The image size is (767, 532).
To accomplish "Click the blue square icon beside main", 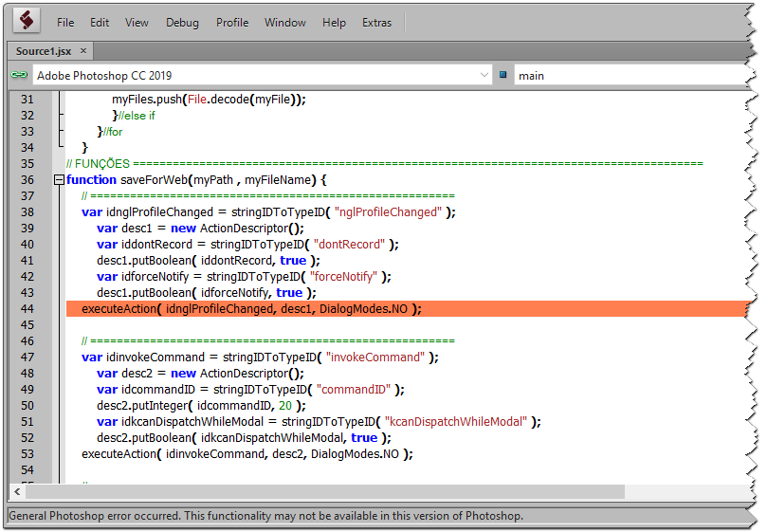I will [502, 75].
